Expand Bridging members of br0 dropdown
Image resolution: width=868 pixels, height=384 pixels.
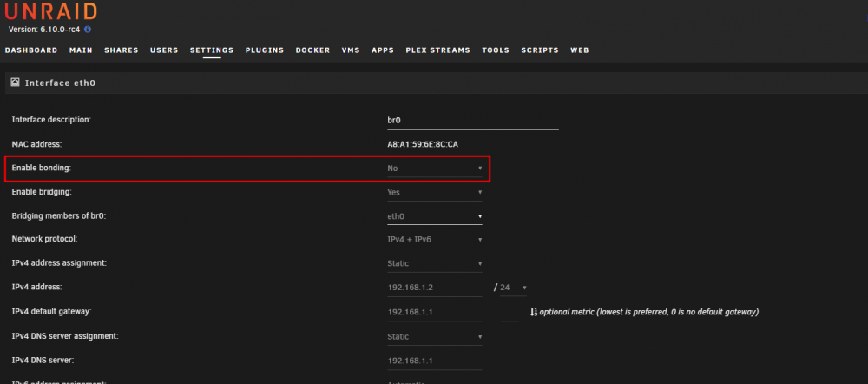point(435,216)
